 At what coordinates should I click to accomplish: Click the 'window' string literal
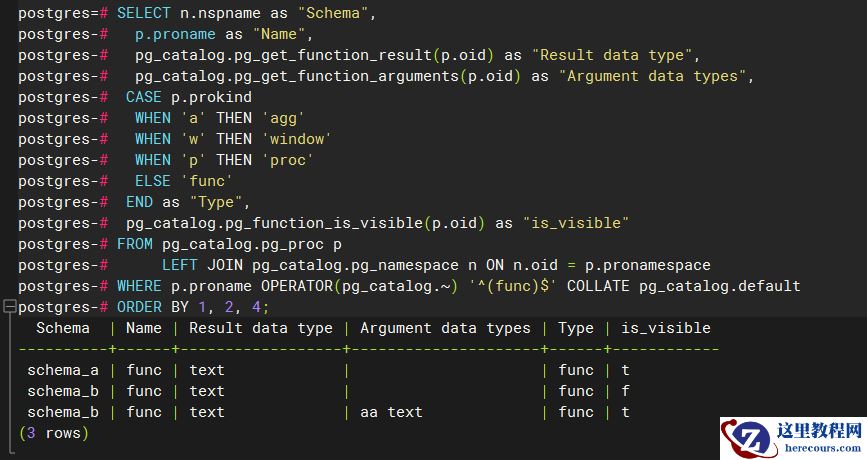coord(297,139)
